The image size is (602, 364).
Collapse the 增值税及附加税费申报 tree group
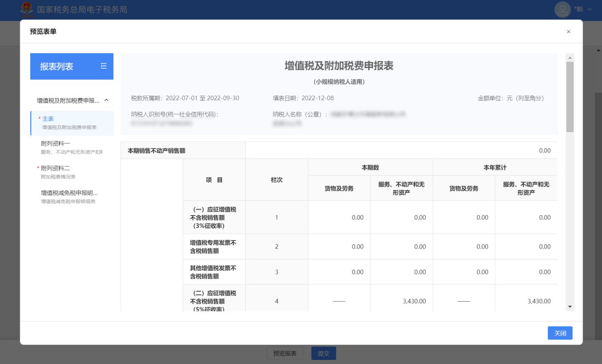point(106,100)
